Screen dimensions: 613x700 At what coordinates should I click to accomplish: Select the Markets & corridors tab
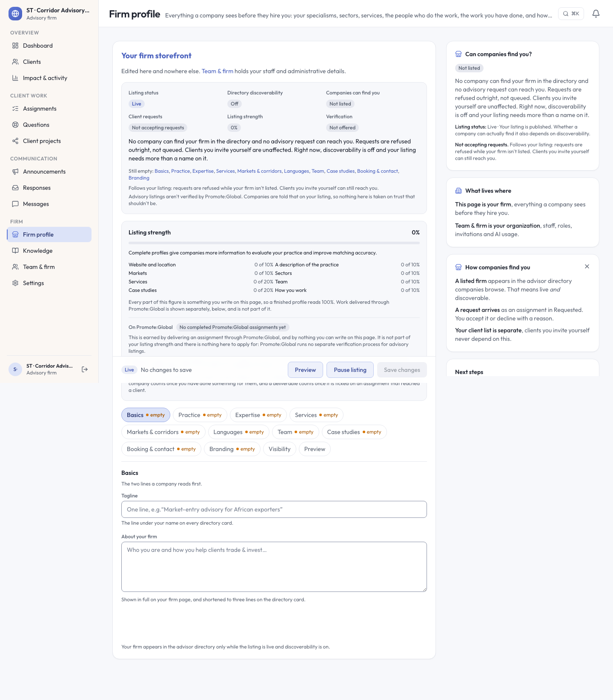point(163,432)
